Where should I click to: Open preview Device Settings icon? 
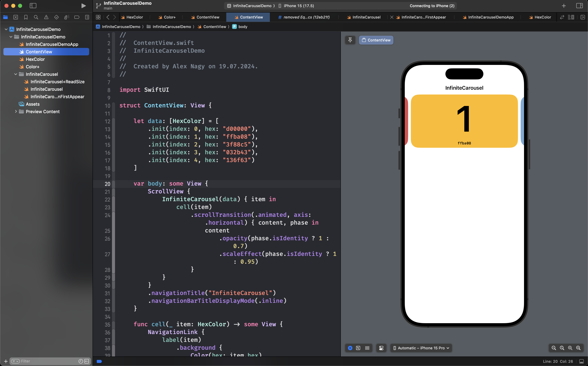pos(381,348)
